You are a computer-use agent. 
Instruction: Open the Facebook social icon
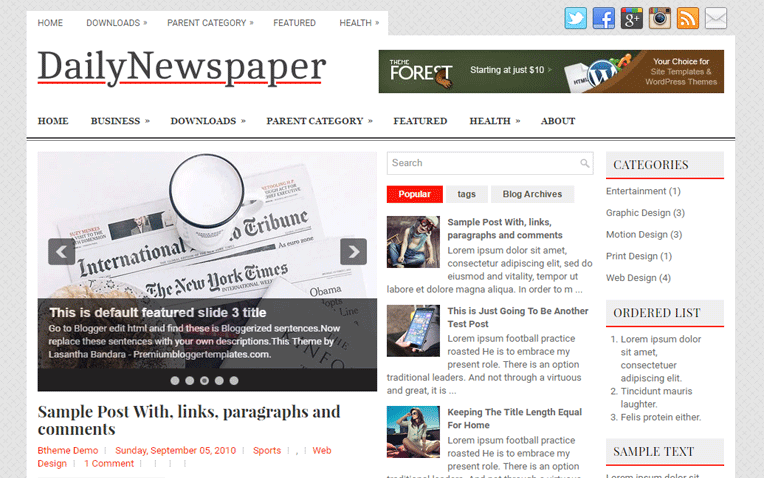(604, 19)
